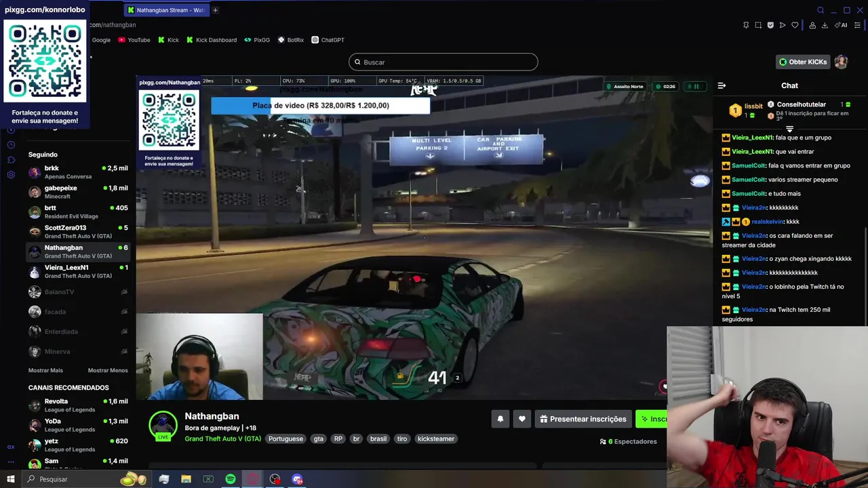Open recommended YoDa channel
The width and height of the screenshot is (868, 488).
pos(78,425)
